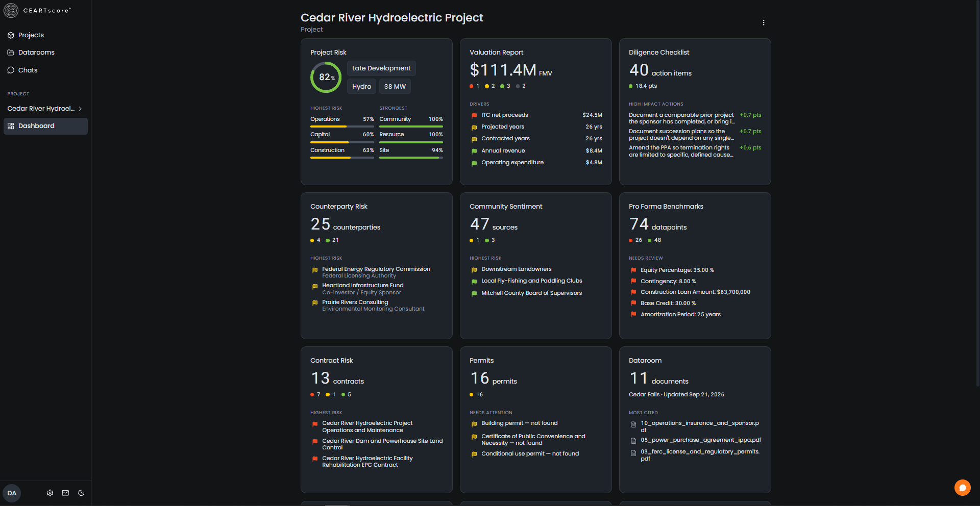Click the flag beside Conditional use permit
The width and height of the screenshot is (980, 506).
coord(474,454)
